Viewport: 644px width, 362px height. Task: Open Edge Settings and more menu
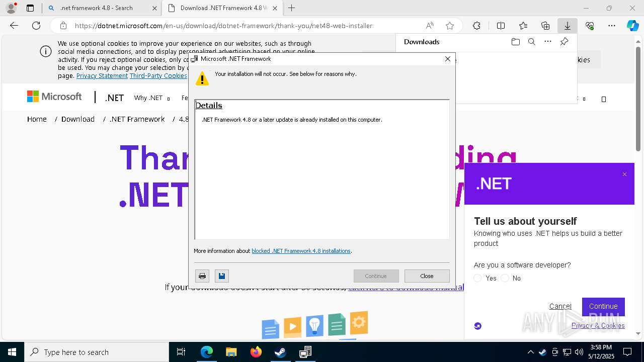[x=612, y=26]
